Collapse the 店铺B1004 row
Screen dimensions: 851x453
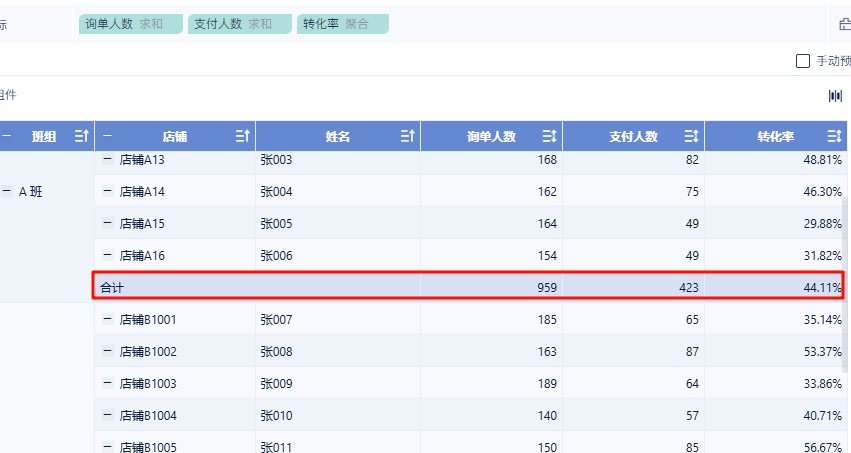coord(107,415)
